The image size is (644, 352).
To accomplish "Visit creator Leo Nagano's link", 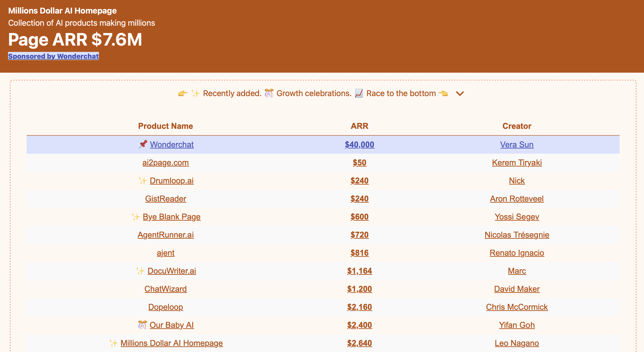I will click(517, 343).
